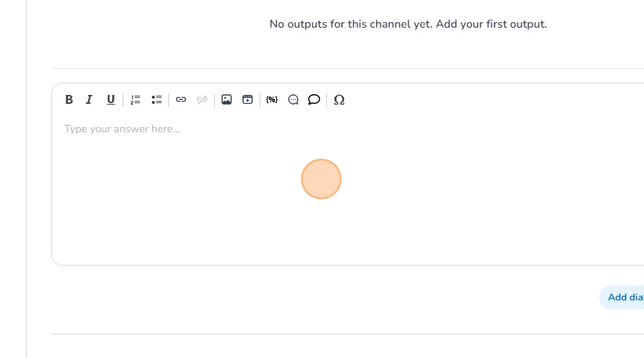Image resolution: width=644 pixels, height=358 pixels.
Task: Add a hyperlink with the link icon
Action: [181, 99]
